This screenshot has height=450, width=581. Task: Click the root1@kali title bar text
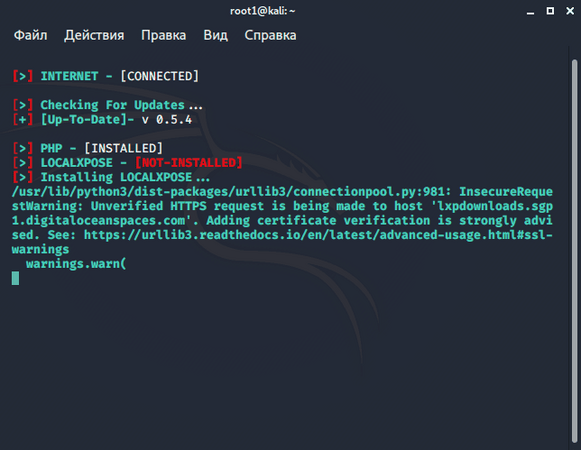click(x=262, y=11)
